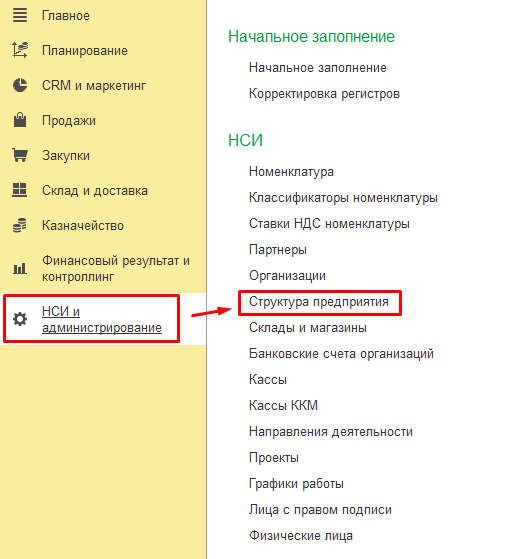Open the Главное section
Viewport: 510px width, 559px height.
point(66,16)
